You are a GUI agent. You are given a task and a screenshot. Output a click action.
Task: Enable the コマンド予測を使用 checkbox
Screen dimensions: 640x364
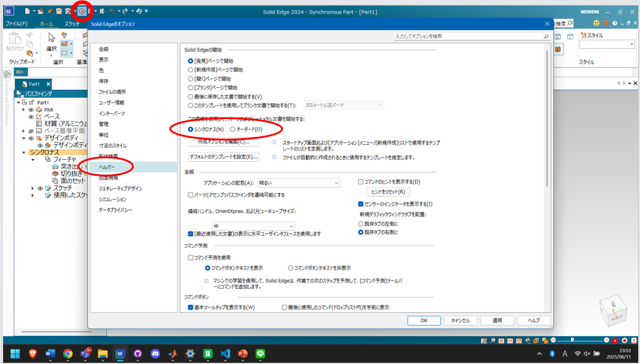pyautogui.click(x=191, y=258)
